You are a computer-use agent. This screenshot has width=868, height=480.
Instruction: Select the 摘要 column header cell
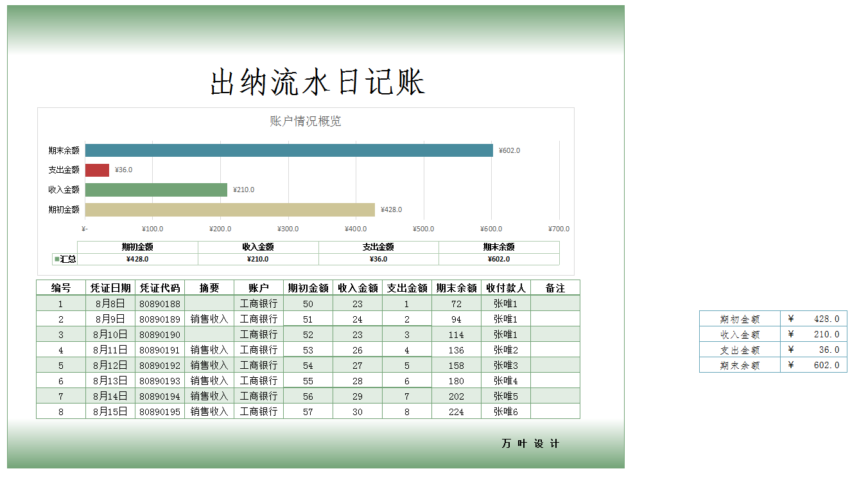[209, 287]
